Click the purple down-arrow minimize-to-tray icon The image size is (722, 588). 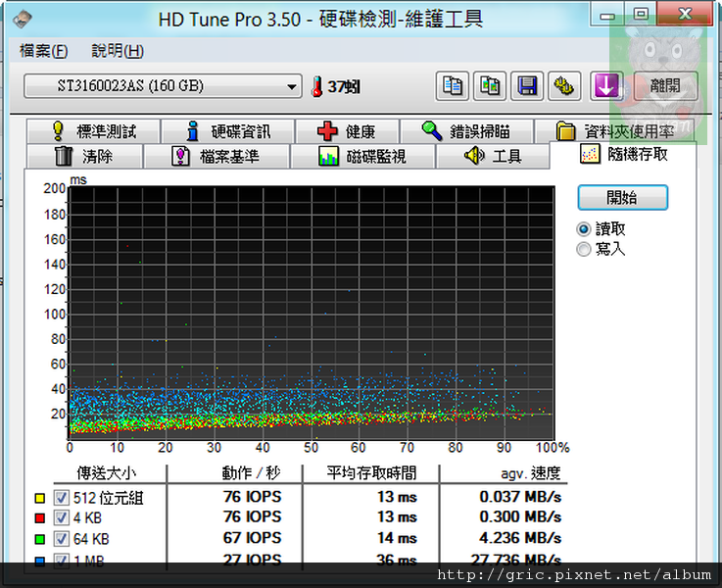[606, 86]
